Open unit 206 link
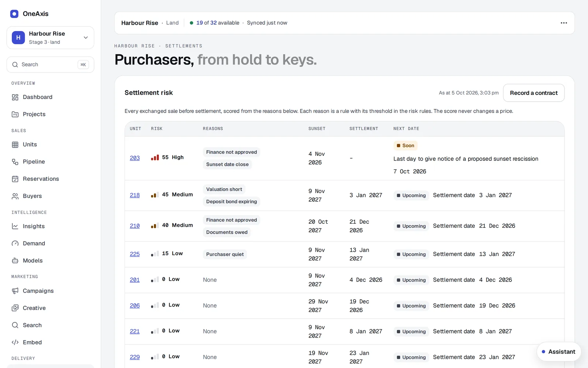Image resolution: width=588 pixels, height=368 pixels. coord(135,306)
